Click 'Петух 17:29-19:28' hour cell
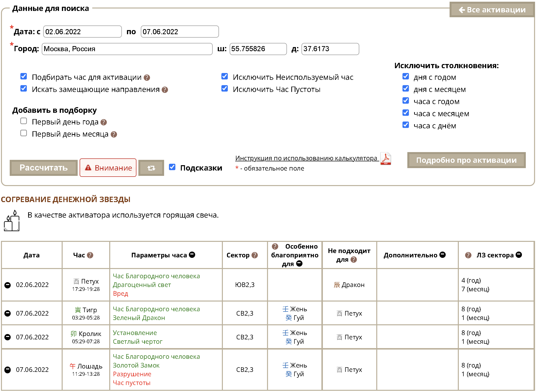The image size is (536, 392). click(86, 285)
